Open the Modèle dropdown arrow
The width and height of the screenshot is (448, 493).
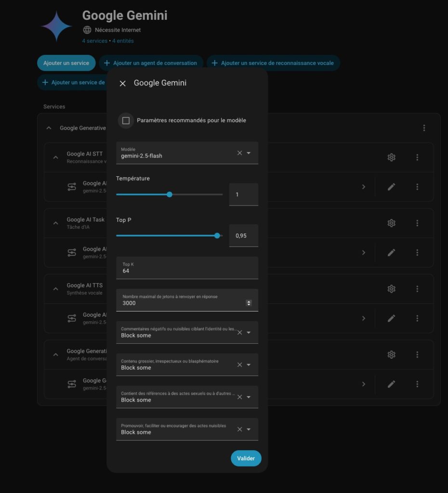tap(249, 153)
